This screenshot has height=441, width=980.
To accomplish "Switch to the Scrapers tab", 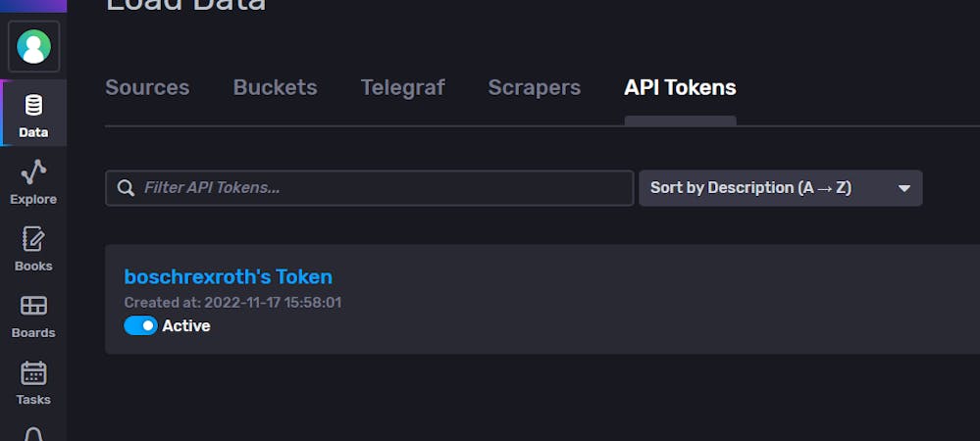I will 535,87.
